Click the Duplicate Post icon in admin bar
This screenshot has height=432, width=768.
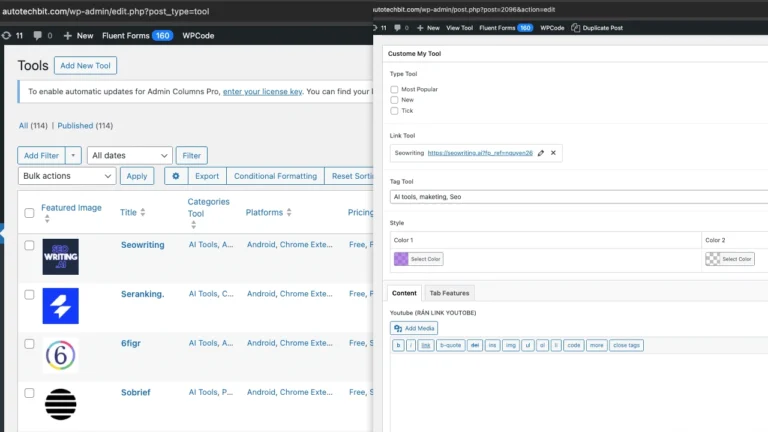[x=575, y=28]
